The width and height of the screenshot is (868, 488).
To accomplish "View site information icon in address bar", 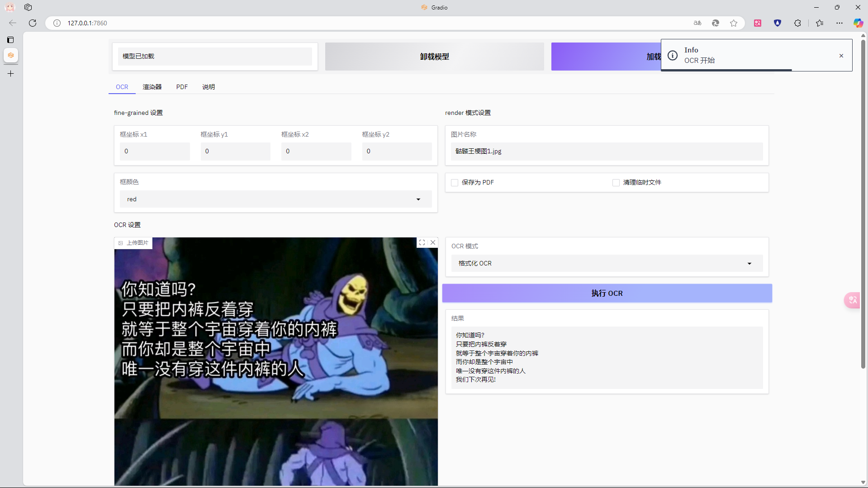I will click(57, 23).
